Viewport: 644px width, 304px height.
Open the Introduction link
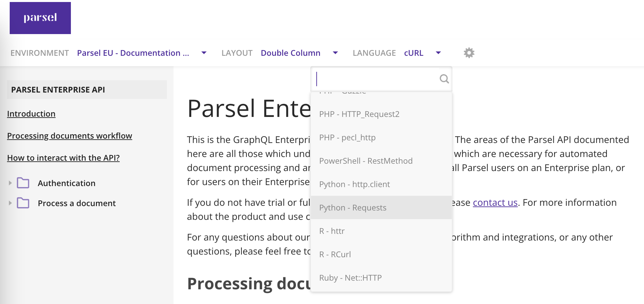click(31, 114)
